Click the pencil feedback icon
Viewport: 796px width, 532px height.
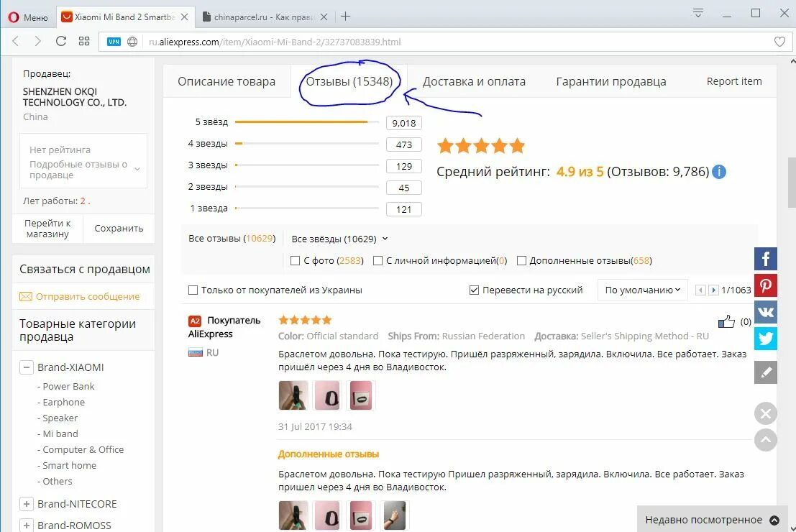point(766,372)
